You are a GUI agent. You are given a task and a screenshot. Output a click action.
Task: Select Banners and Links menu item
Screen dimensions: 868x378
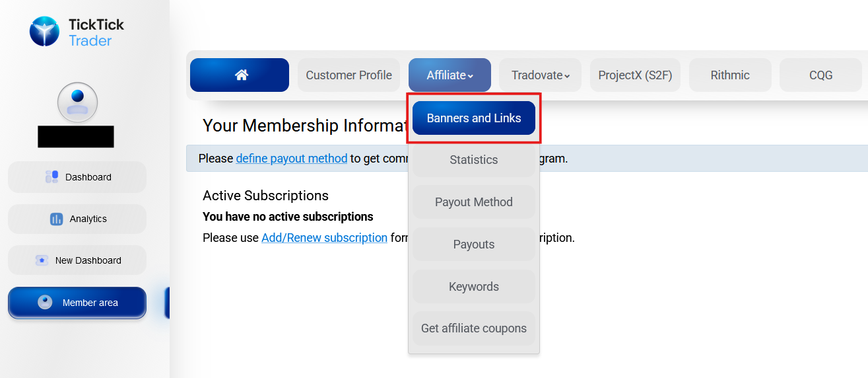(x=474, y=118)
